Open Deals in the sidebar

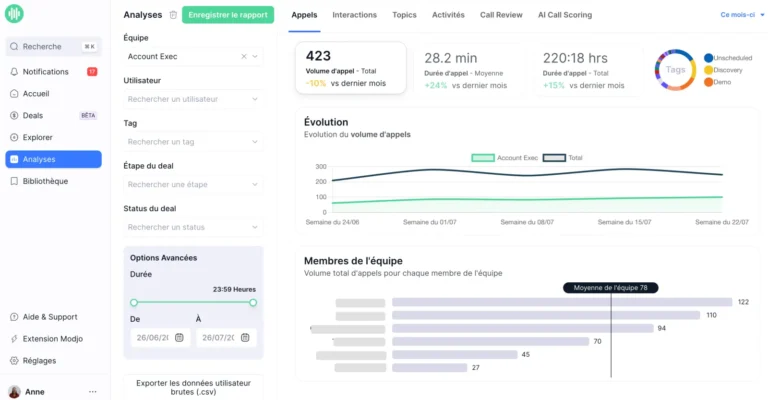pos(53,116)
